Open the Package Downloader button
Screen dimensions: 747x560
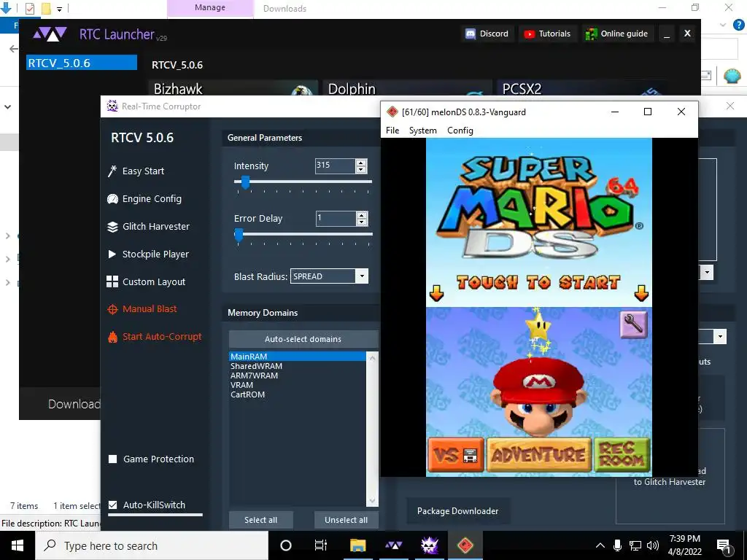tap(458, 511)
